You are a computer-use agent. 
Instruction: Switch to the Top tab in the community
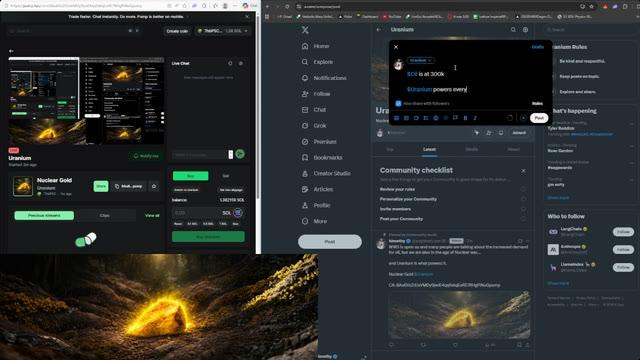click(x=390, y=149)
